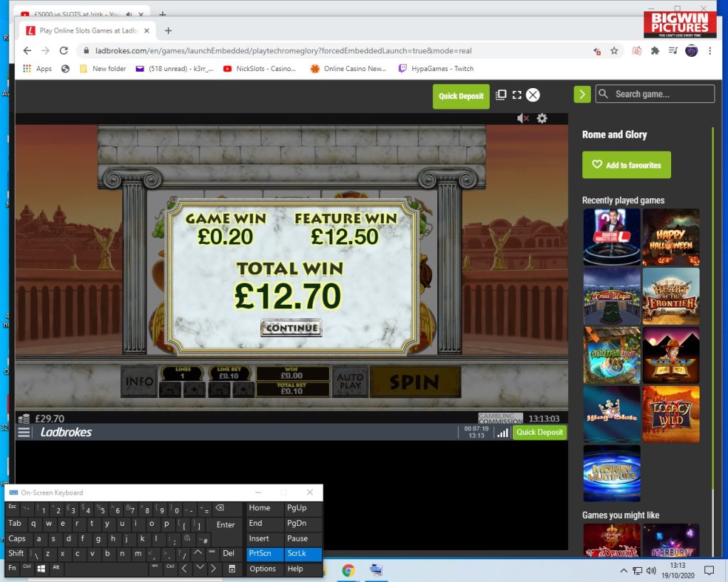Image resolution: width=728 pixels, height=582 pixels.
Task: Open a new tab with plus button
Action: pos(168,31)
